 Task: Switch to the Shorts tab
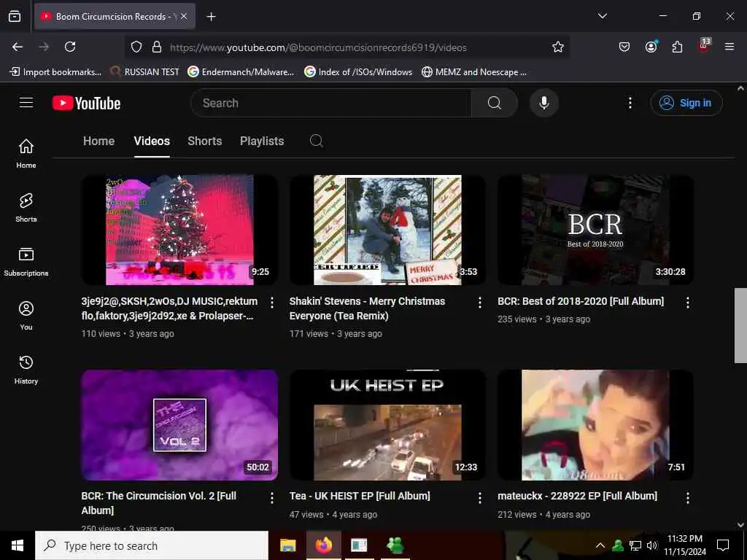205,141
